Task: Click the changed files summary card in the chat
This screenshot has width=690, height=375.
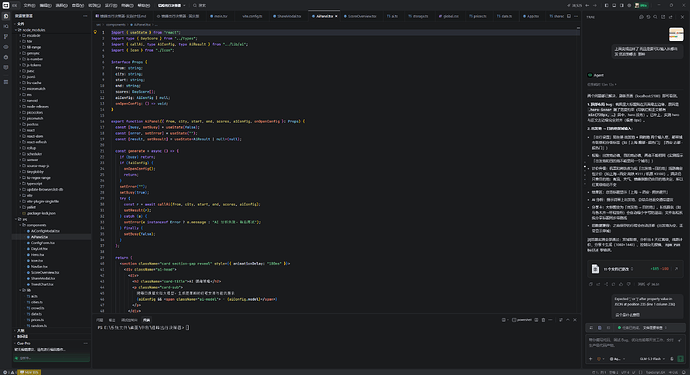Action: [x=635, y=268]
